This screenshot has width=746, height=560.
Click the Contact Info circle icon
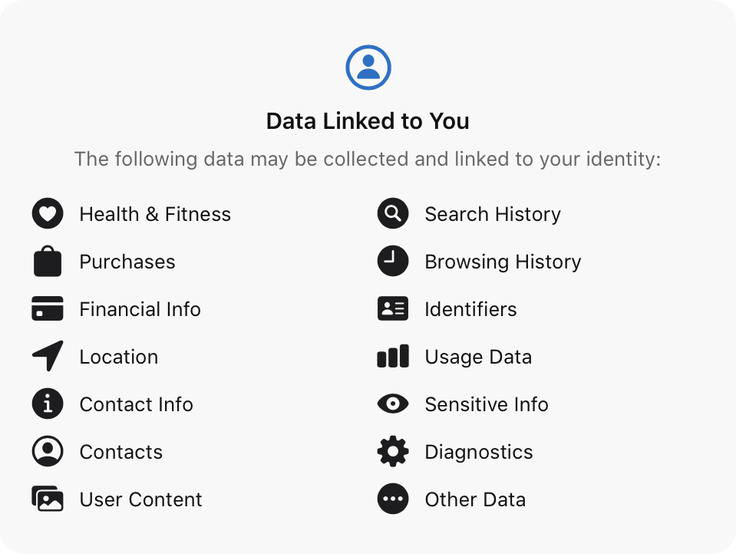(48, 404)
